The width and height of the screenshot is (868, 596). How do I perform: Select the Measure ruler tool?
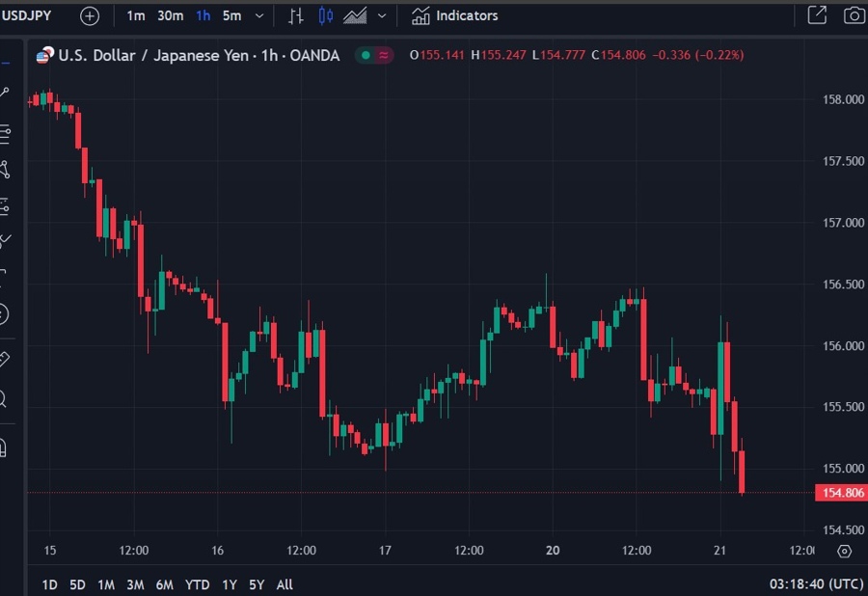tap(5, 359)
